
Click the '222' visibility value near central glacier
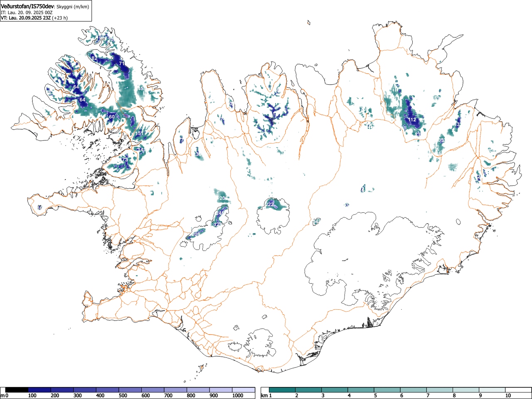[x=269, y=204]
